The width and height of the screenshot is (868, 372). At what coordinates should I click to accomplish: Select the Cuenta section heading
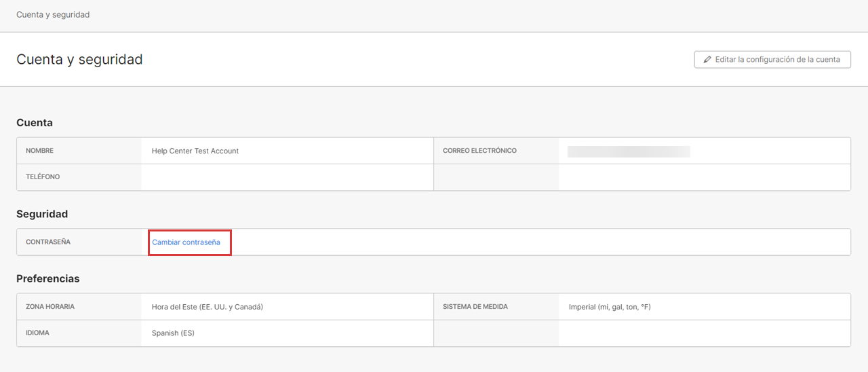pyautogui.click(x=35, y=123)
